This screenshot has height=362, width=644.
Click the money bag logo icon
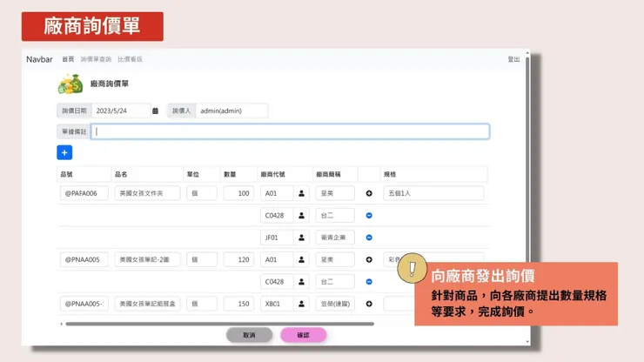pyautogui.click(x=70, y=84)
